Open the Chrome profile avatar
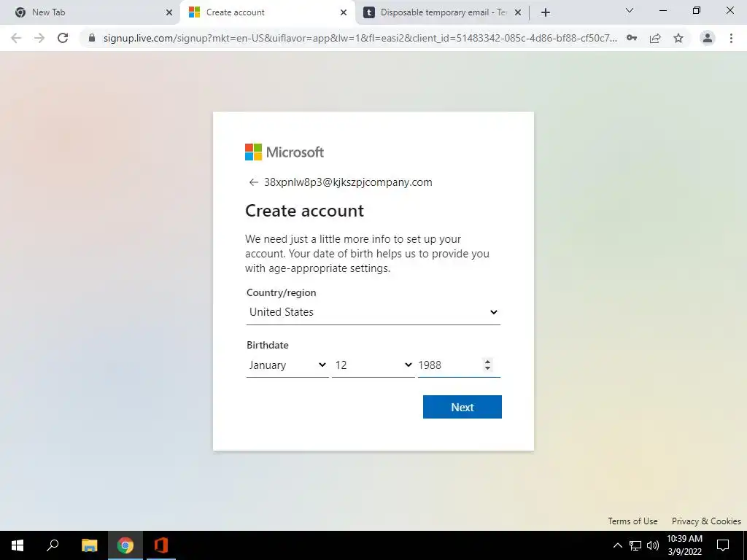This screenshot has width=747, height=560. pos(708,38)
